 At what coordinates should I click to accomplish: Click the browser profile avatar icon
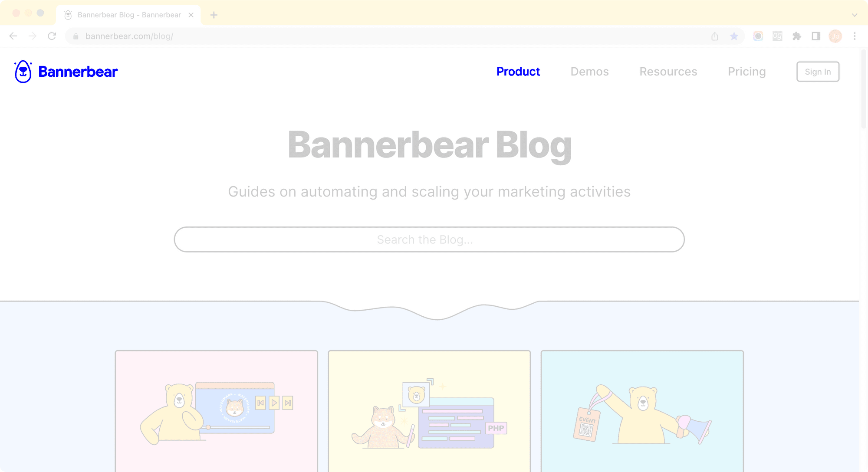(x=835, y=36)
